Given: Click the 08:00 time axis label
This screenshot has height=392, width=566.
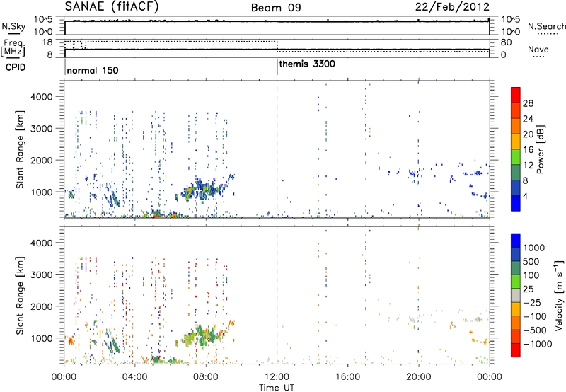Looking at the screenshot, I should tap(206, 377).
